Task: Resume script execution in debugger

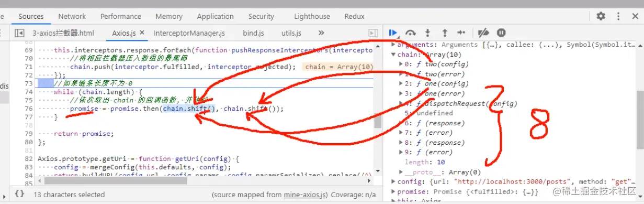Action: tap(393, 33)
